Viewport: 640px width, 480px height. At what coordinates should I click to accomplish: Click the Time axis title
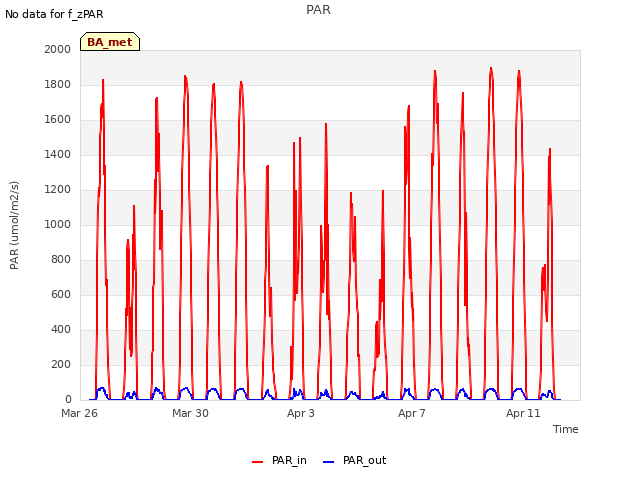pos(566,429)
